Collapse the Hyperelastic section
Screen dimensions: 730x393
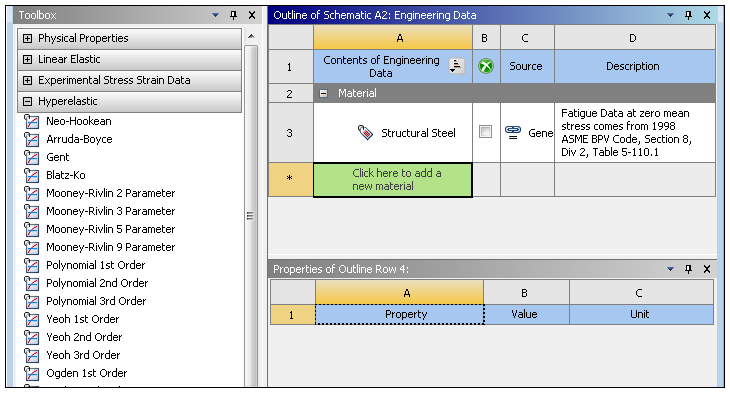click(x=27, y=101)
